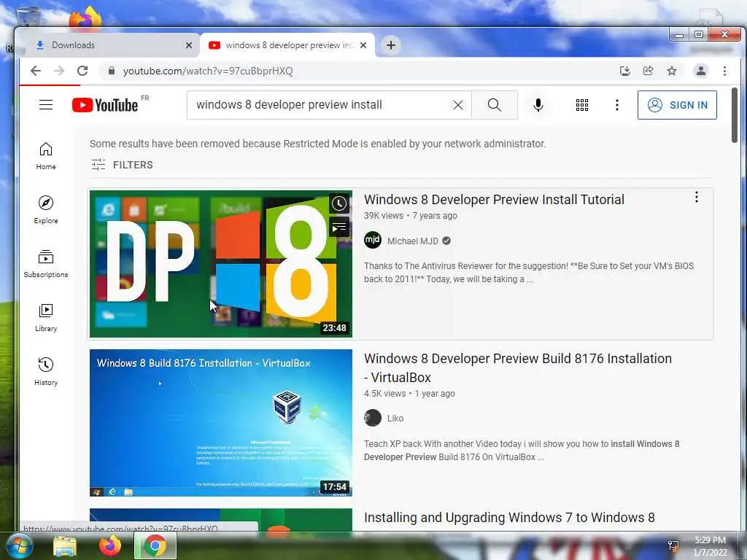The width and height of the screenshot is (747, 560).
Task: Open History in the sidebar
Action: coord(46,371)
